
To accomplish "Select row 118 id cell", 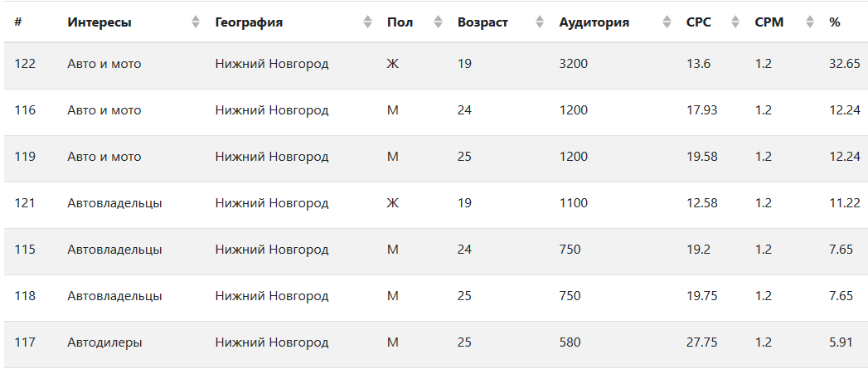I will (x=25, y=296).
